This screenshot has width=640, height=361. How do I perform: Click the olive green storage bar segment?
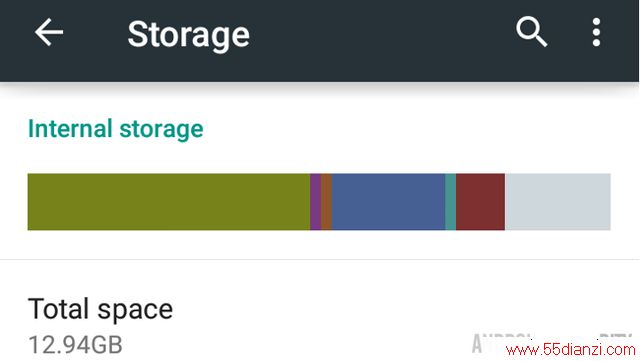pyautogui.click(x=169, y=202)
